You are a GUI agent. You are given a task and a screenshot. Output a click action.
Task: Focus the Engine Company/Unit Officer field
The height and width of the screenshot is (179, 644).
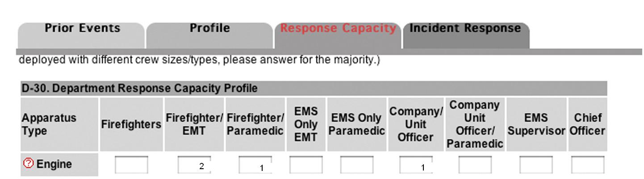click(416, 165)
